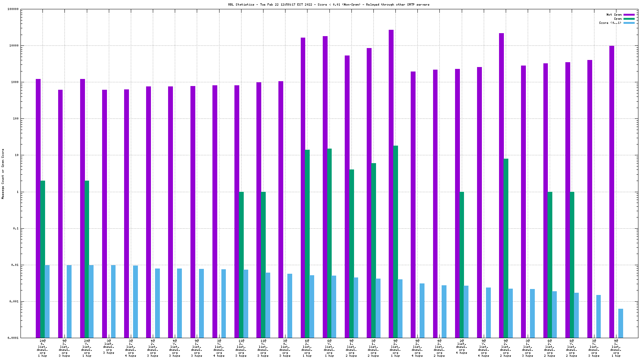The height and width of the screenshot is (362, 644).
Task: Click the purple Not Spam legend swatch
Action: (x=629, y=15)
